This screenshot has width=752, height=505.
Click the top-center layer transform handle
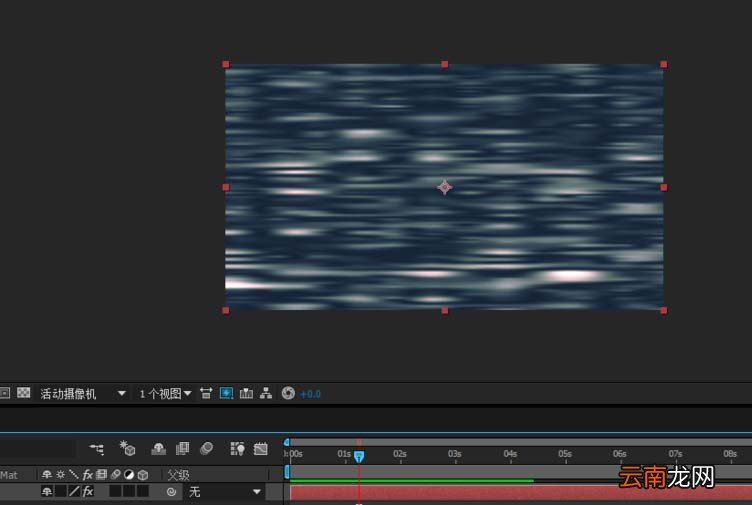pyautogui.click(x=445, y=64)
